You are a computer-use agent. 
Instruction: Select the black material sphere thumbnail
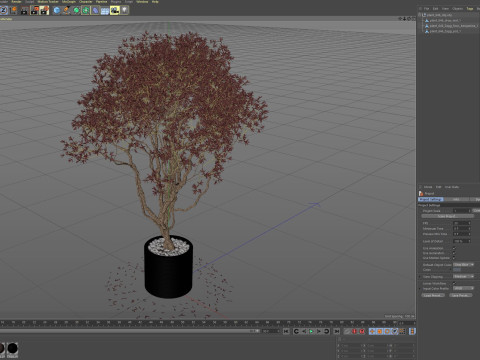click(12, 349)
